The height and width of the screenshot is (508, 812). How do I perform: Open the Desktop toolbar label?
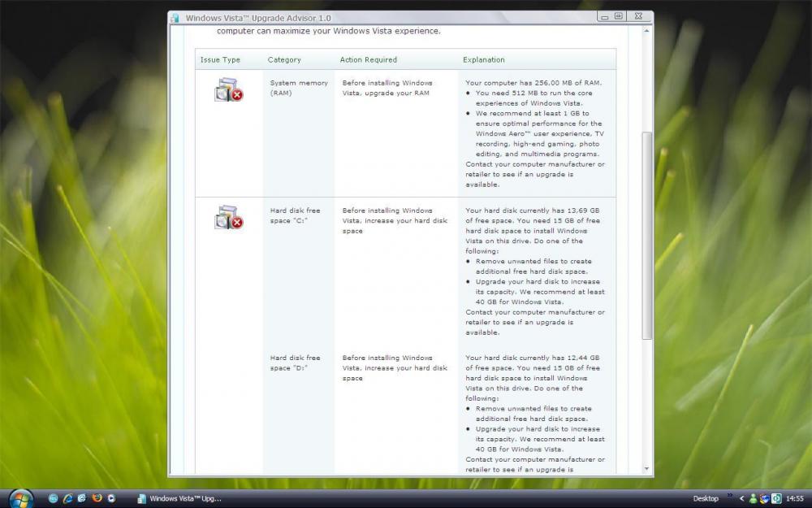[706, 499]
